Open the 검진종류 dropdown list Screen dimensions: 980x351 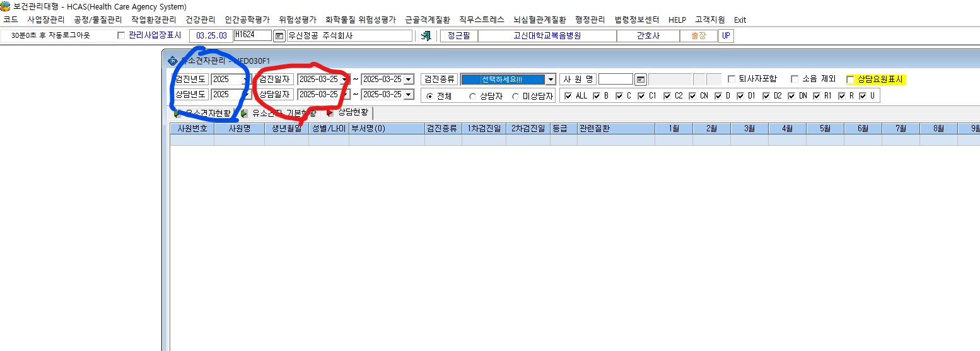tap(551, 80)
